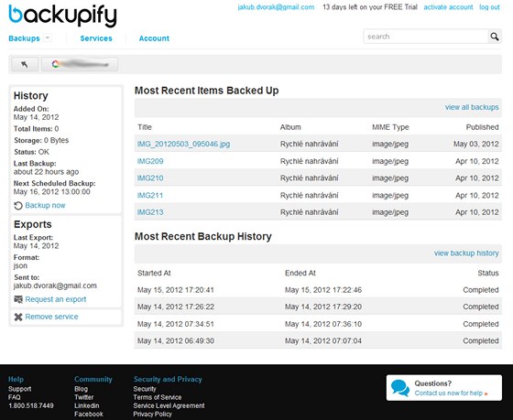
Task: Open the Account menu
Action: pyautogui.click(x=154, y=38)
